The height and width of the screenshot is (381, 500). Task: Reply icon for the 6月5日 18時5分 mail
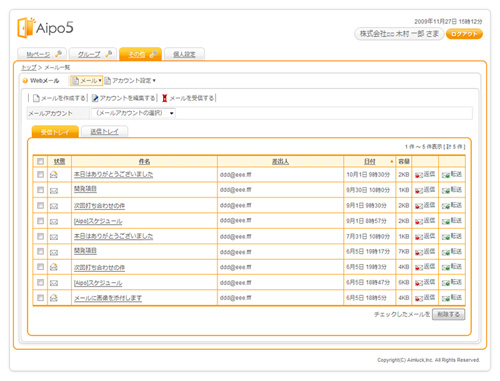coord(419,298)
